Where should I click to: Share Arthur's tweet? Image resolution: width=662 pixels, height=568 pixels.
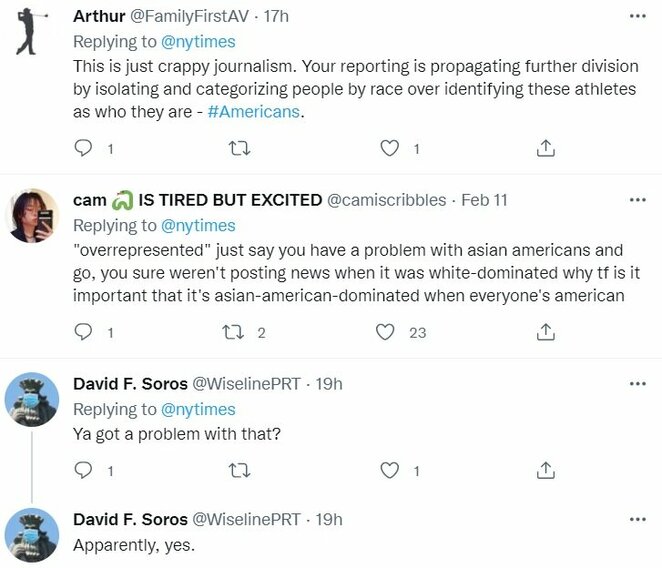point(546,149)
